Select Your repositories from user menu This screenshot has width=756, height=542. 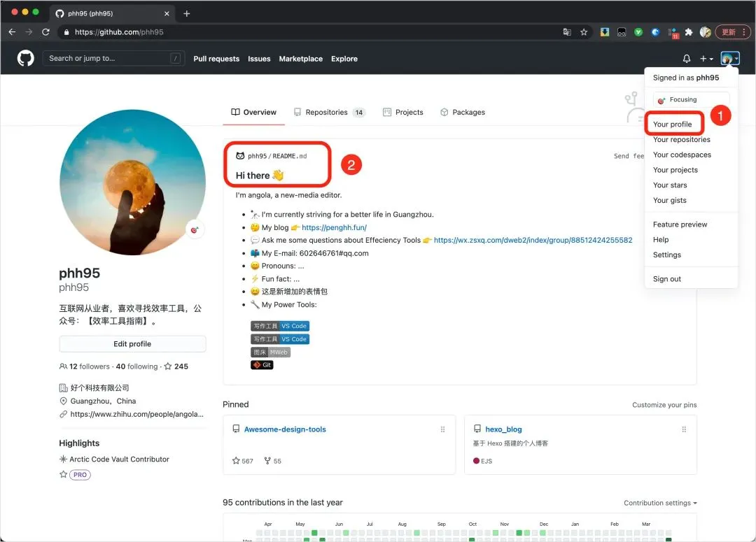(681, 140)
